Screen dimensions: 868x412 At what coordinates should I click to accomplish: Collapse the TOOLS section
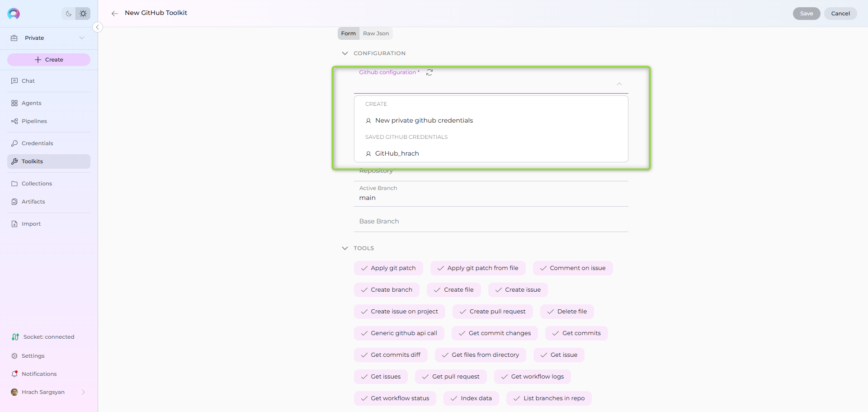[345, 248]
